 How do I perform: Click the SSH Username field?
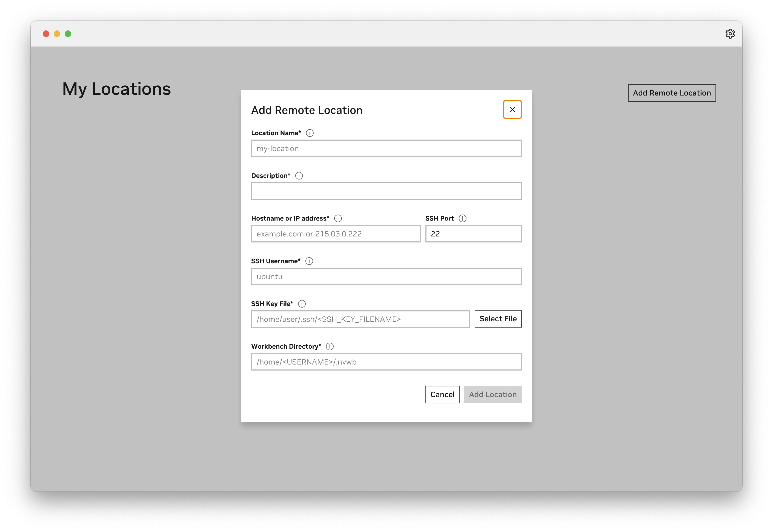coord(386,276)
